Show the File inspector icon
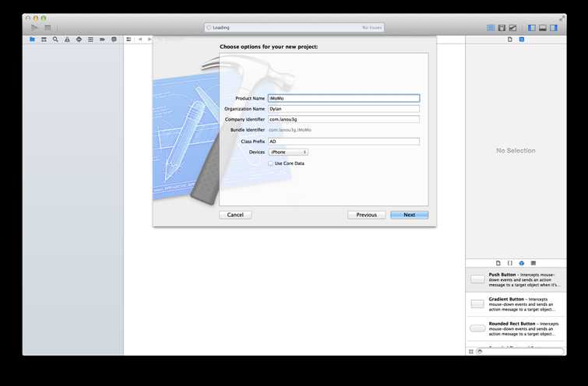This screenshot has width=588, height=386. (510, 40)
